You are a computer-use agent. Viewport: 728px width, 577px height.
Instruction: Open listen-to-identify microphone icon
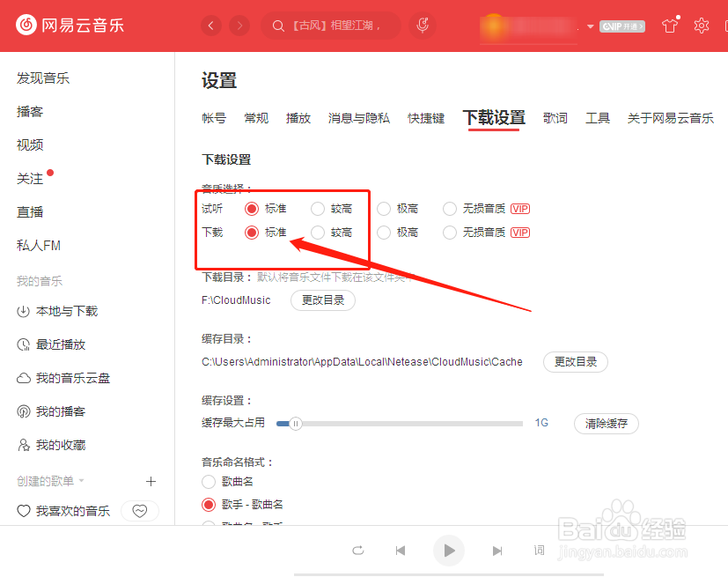423,26
